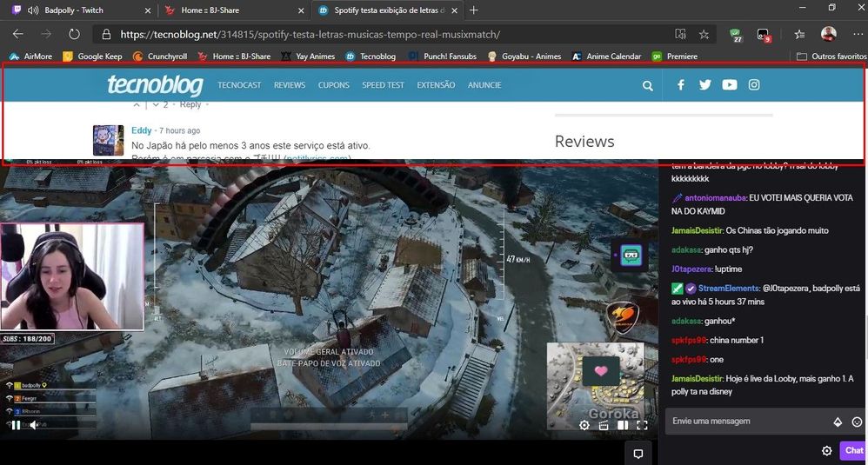Open the chat settings gear
This screenshot has width=868, height=465.
[826, 450]
